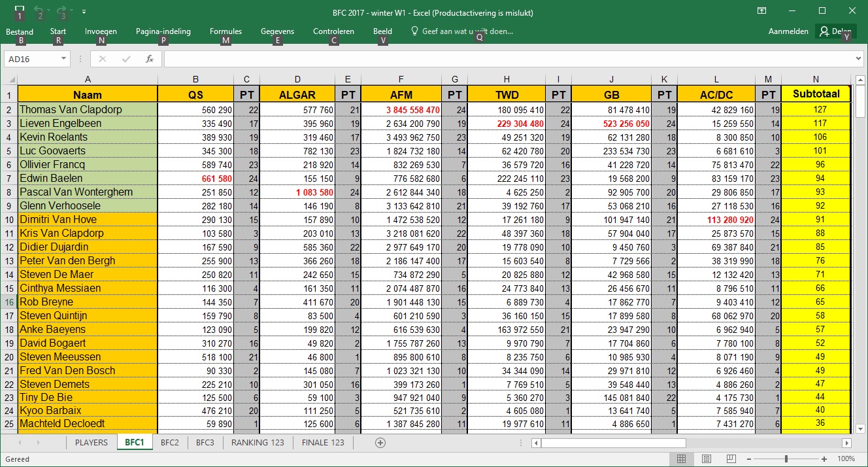Viewport: 868px width, 467px height.
Task: Click the Aanmelden sign-in link
Action: 788,31
